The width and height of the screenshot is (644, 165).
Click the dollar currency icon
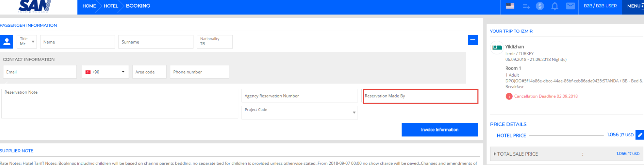(x=540, y=6)
